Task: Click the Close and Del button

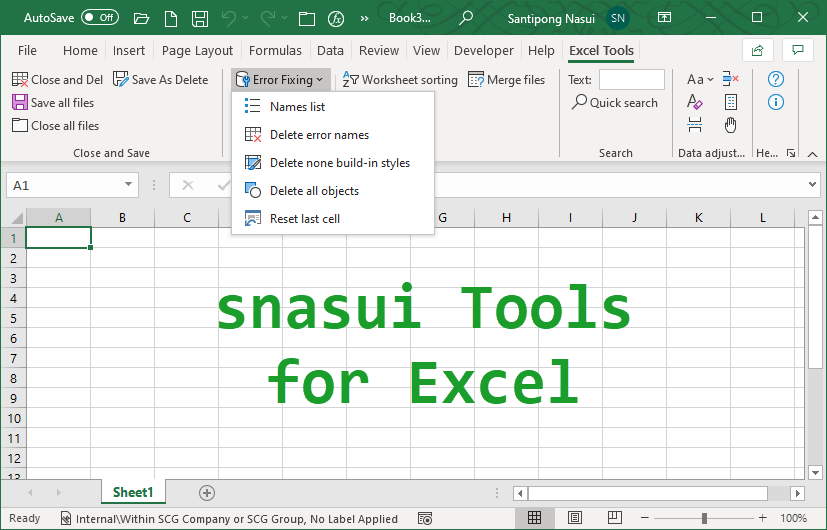Action: tap(57, 80)
